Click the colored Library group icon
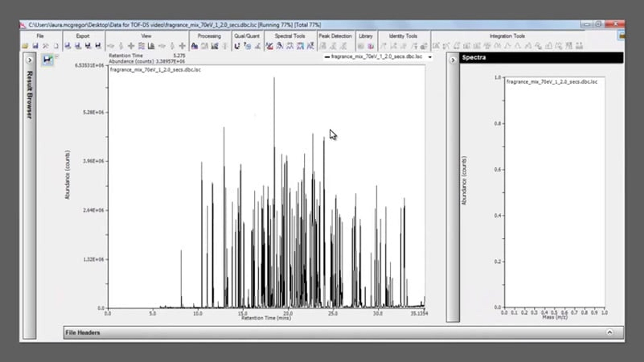The width and height of the screenshot is (644, 362). 370,46
